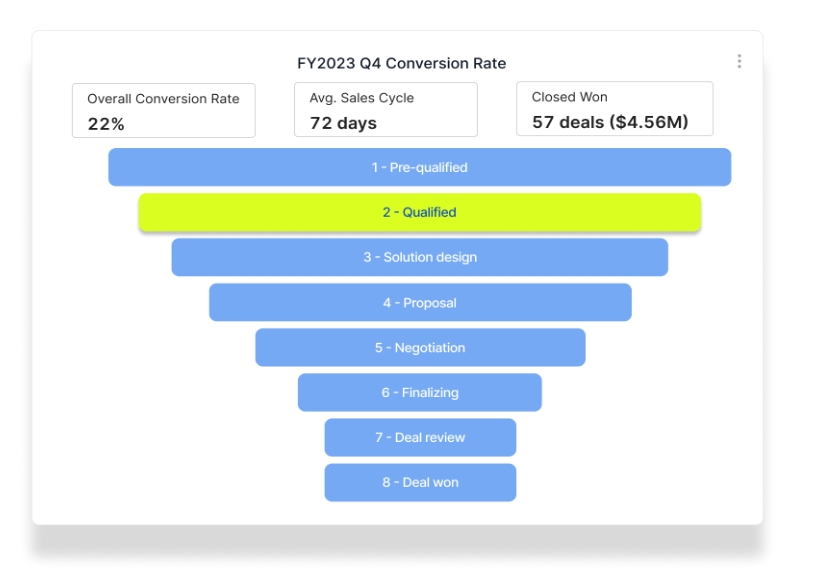Screen dimensions: 821x584
Task: Select the 7 - Deal review stage
Action: click(x=420, y=437)
